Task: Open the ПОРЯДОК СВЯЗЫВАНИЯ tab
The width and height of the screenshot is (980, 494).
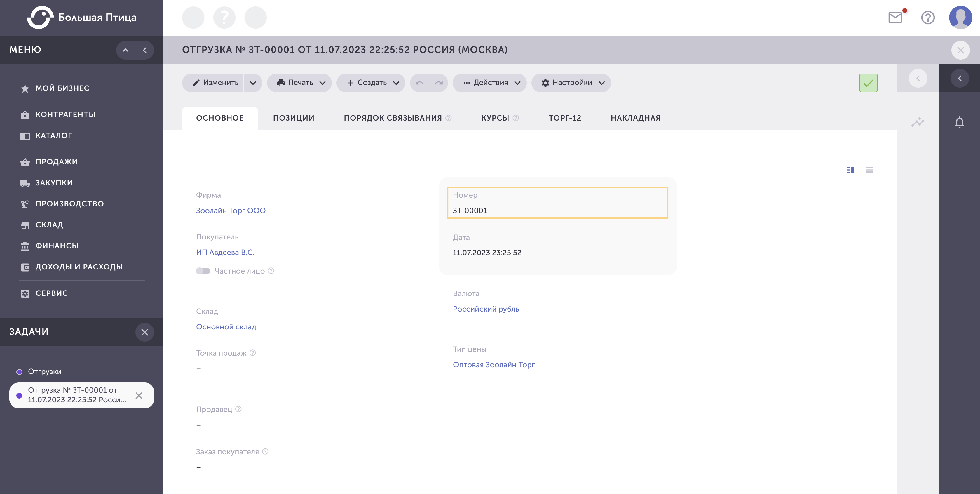Action: (393, 118)
